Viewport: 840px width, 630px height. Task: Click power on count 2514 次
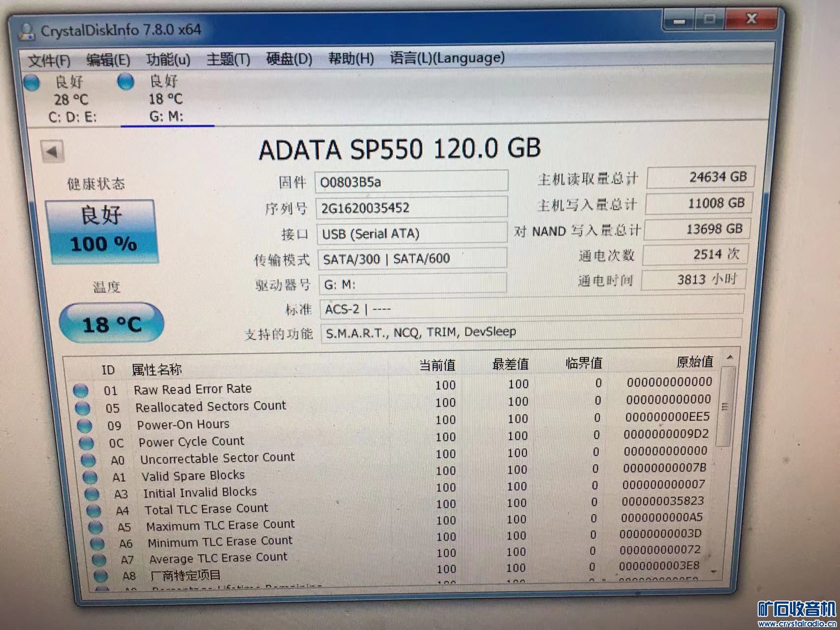click(x=695, y=254)
